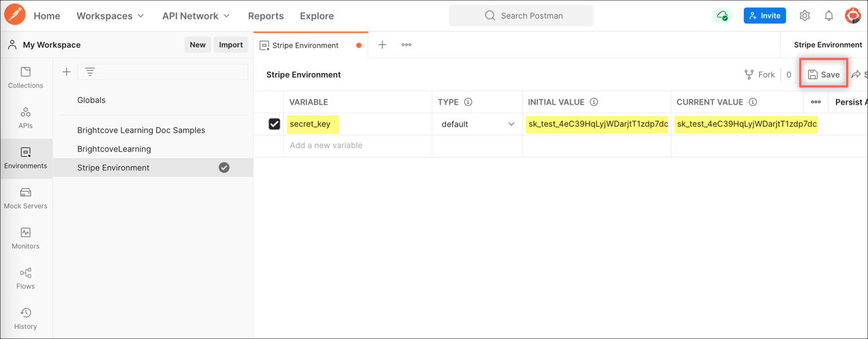Click Add a new variable field

(x=358, y=145)
